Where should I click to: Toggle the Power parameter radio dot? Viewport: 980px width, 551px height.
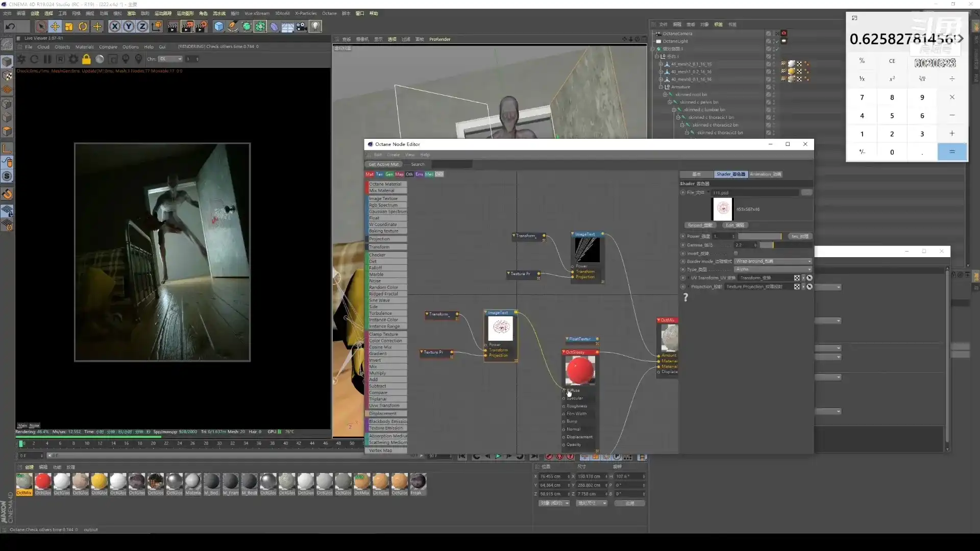(x=683, y=236)
